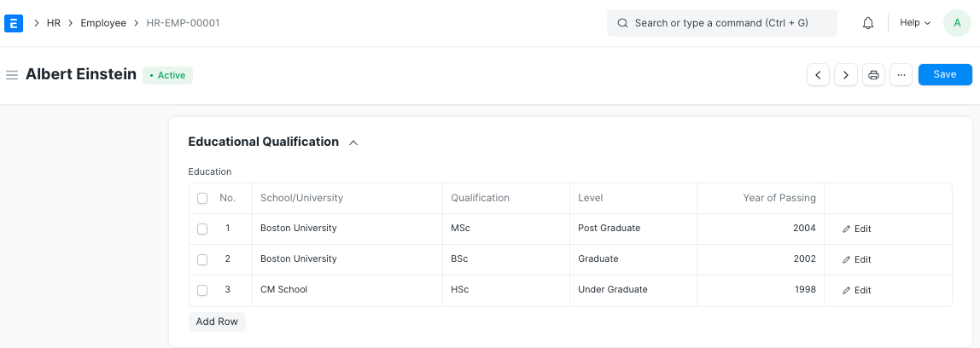The height and width of the screenshot is (348, 980).
Task: Open the Employee breadcrumb link
Action: (x=103, y=23)
